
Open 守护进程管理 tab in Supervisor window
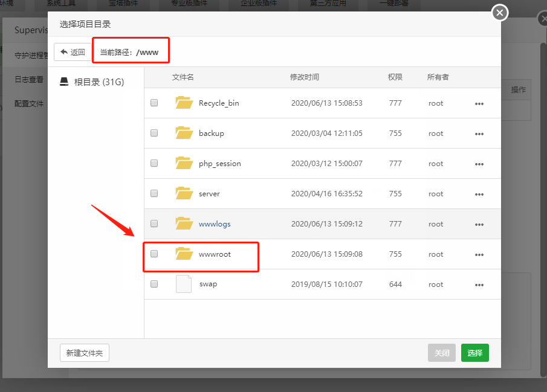click(31, 55)
